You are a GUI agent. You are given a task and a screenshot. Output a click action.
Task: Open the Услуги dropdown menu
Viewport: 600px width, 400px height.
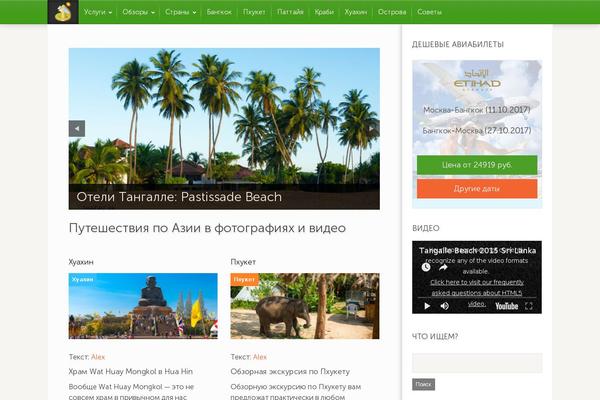point(98,12)
